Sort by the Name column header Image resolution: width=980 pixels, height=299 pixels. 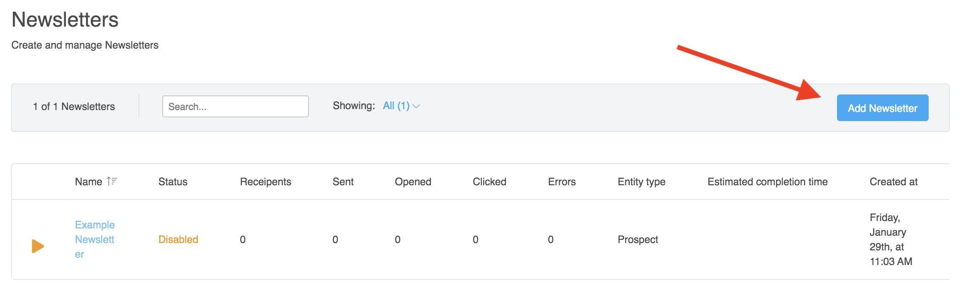(x=88, y=182)
